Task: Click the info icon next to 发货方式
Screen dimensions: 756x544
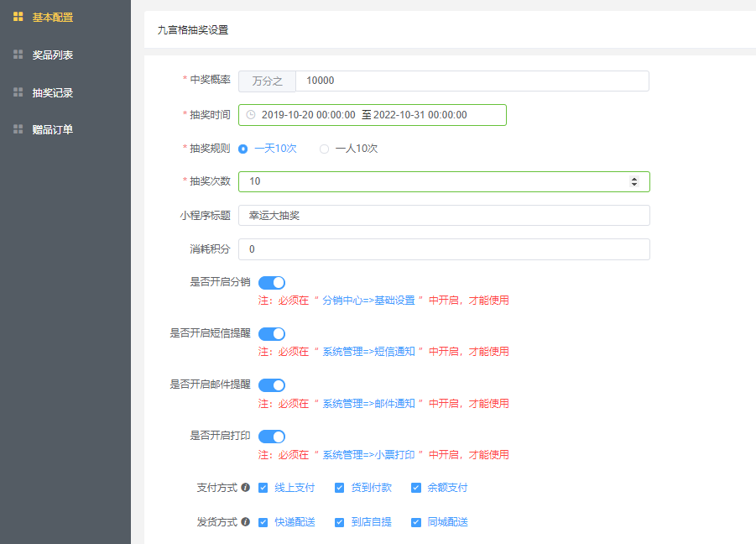Action: click(x=245, y=522)
